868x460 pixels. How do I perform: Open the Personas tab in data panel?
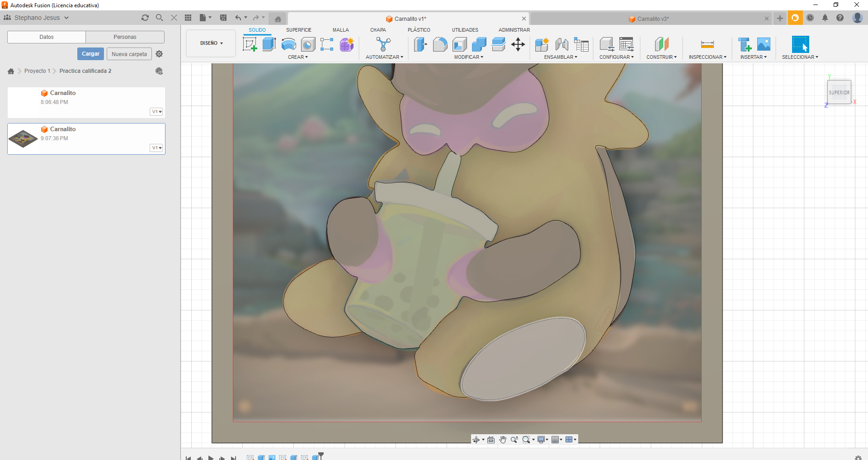tap(125, 37)
